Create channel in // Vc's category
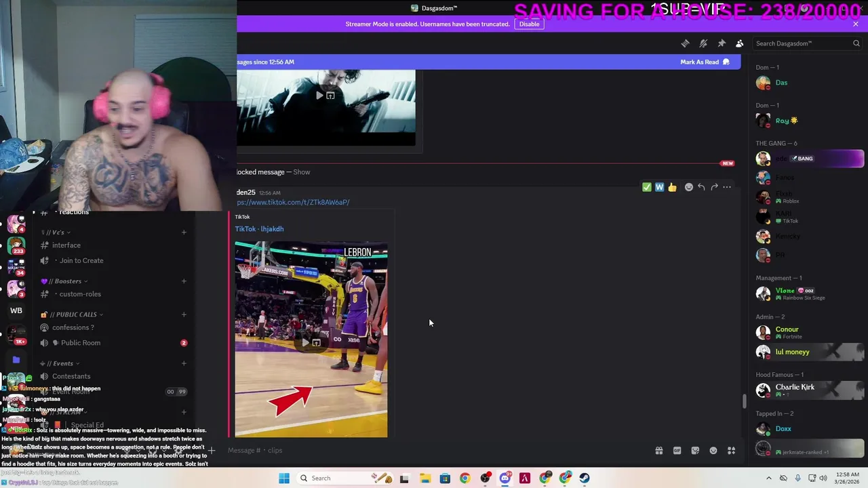The width and height of the screenshot is (868, 488). (184, 232)
